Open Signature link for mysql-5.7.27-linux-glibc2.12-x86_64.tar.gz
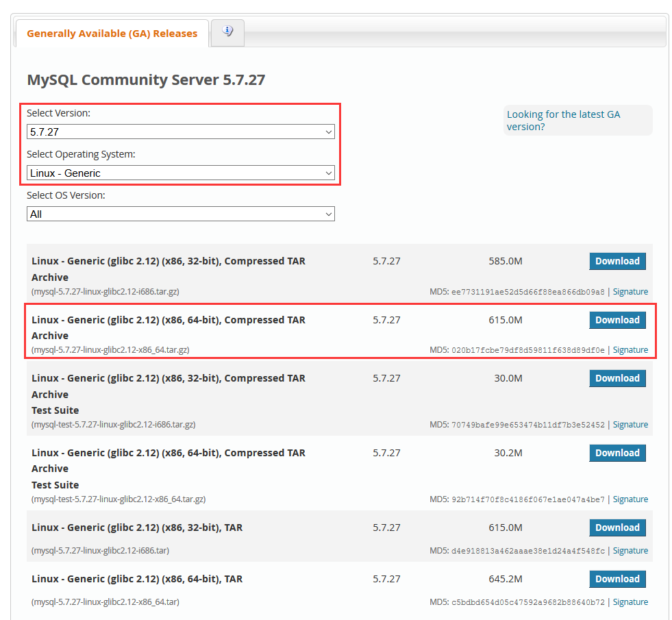 630,350
